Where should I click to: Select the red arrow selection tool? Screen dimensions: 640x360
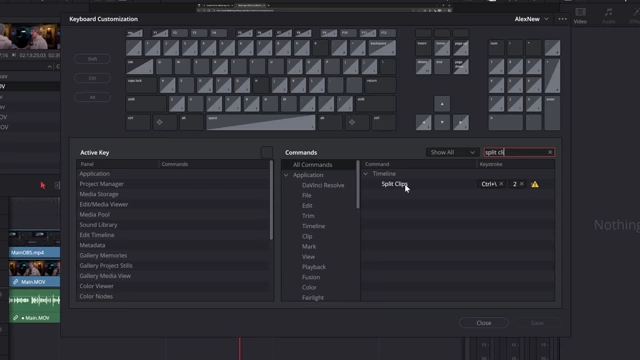[x=42, y=185]
